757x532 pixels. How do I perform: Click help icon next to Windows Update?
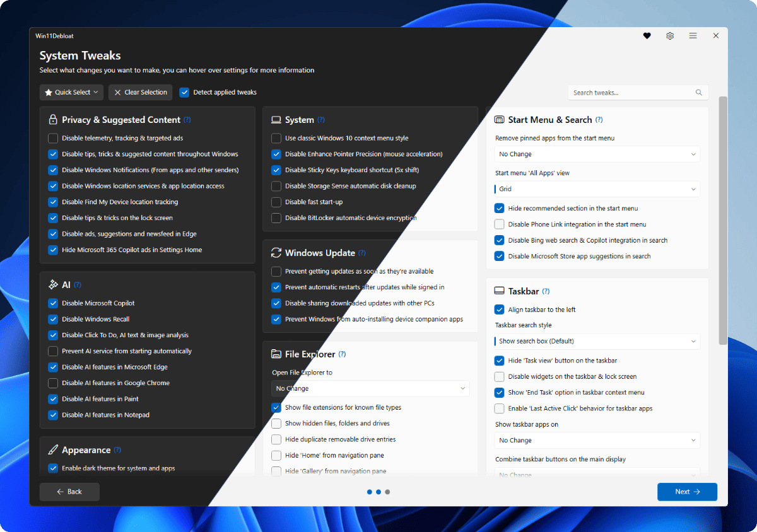click(x=362, y=253)
